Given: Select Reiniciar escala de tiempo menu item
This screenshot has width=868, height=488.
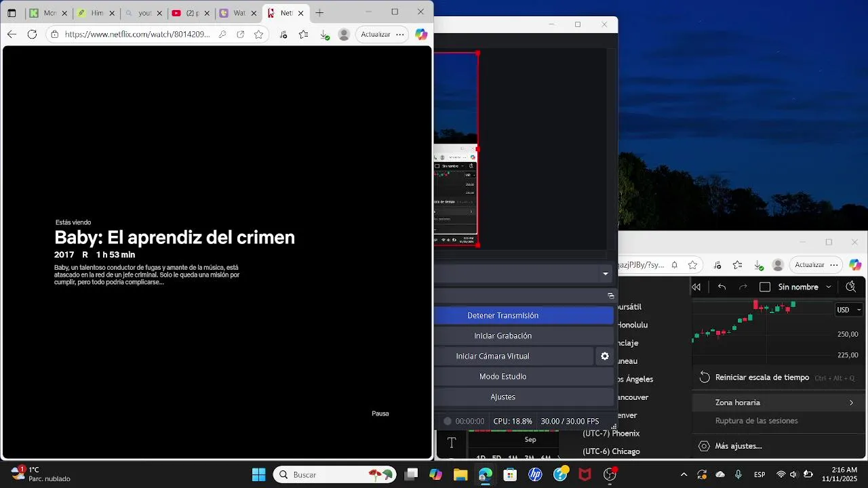Looking at the screenshot, I should point(777,378).
